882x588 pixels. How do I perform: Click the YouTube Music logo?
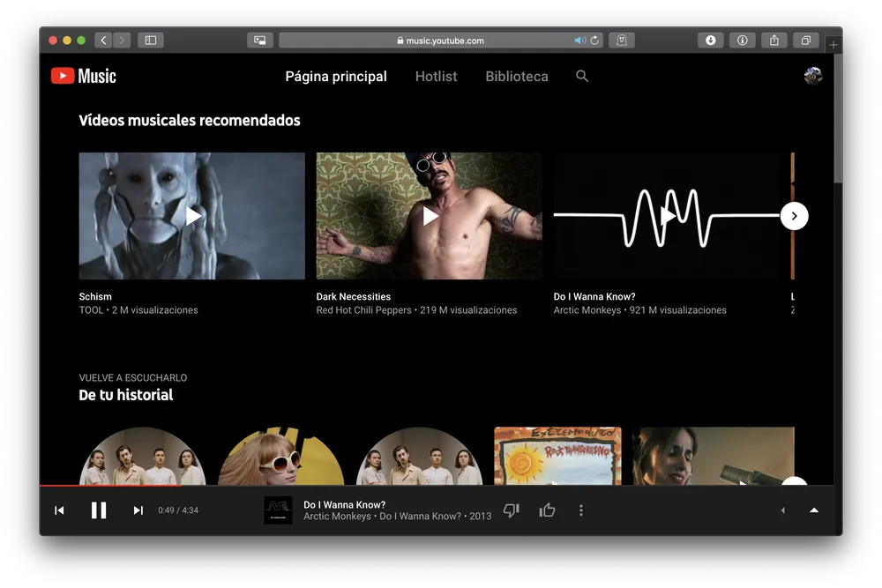pyautogui.click(x=84, y=77)
